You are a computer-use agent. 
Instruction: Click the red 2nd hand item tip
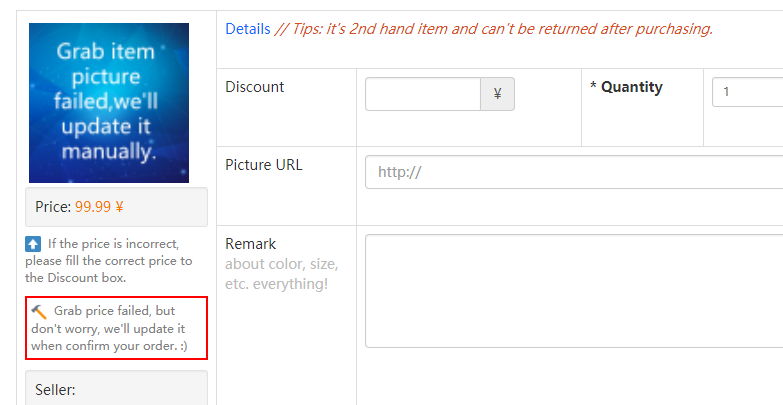tap(494, 29)
